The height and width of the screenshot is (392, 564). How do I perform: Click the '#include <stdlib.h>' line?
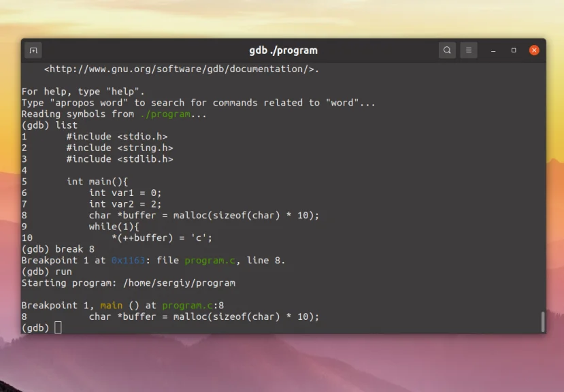coord(120,159)
